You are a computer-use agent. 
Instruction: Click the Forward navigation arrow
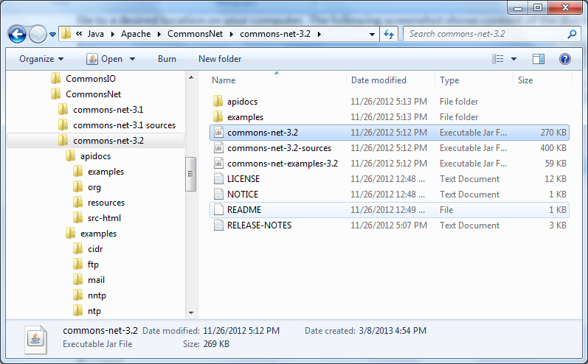[x=38, y=35]
